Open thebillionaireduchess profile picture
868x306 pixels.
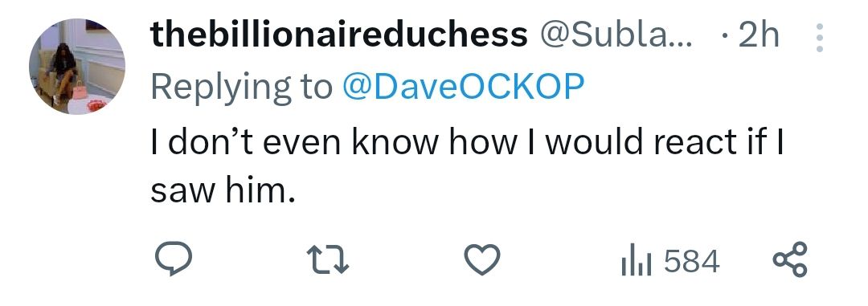click(x=77, y=67)
